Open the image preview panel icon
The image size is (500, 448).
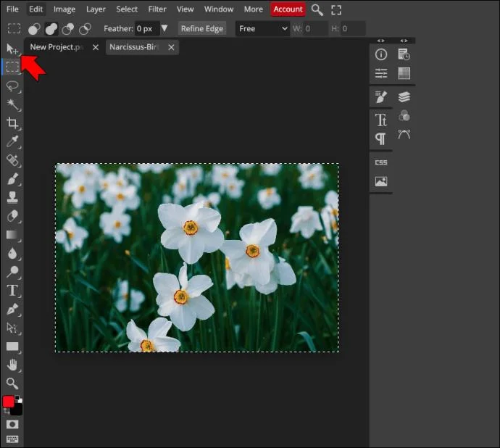pyautogui.click(x=381, y=181)
